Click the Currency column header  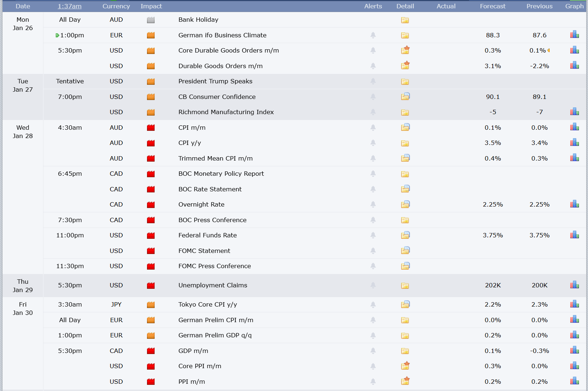click(116, 6)
